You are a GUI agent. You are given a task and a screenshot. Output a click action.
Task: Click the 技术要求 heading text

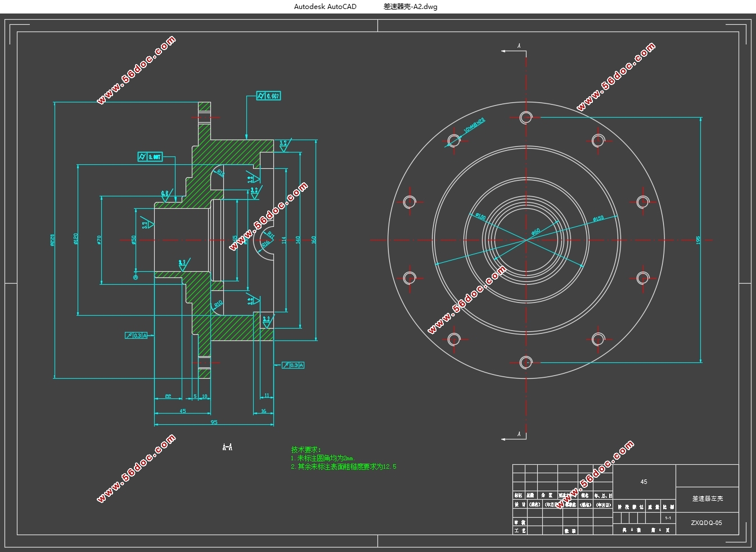[306, 450]
